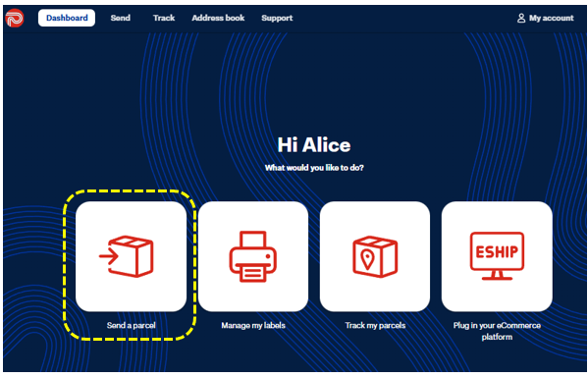Go to Address book
The width and height of the screenshot is (588, 378).
click(x=218, y=18)
